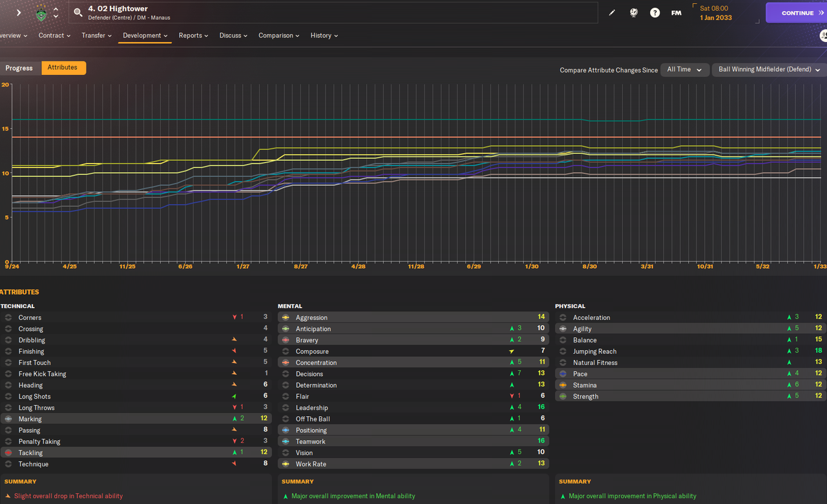827x504 pixels.
Task: Go forward with the navigation arrow
Action: pyautogui.click(x=18, y=13)
